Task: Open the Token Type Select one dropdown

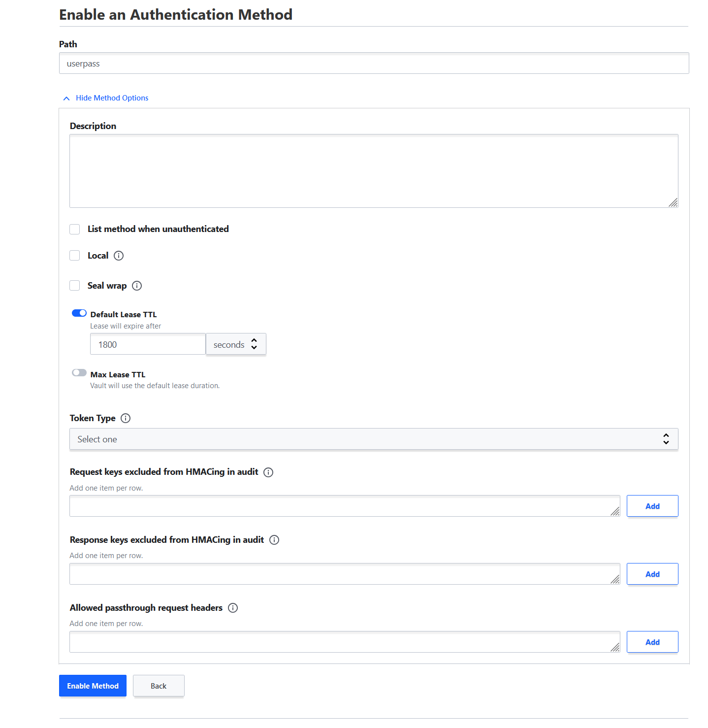Action: click(x=374, y=439)
